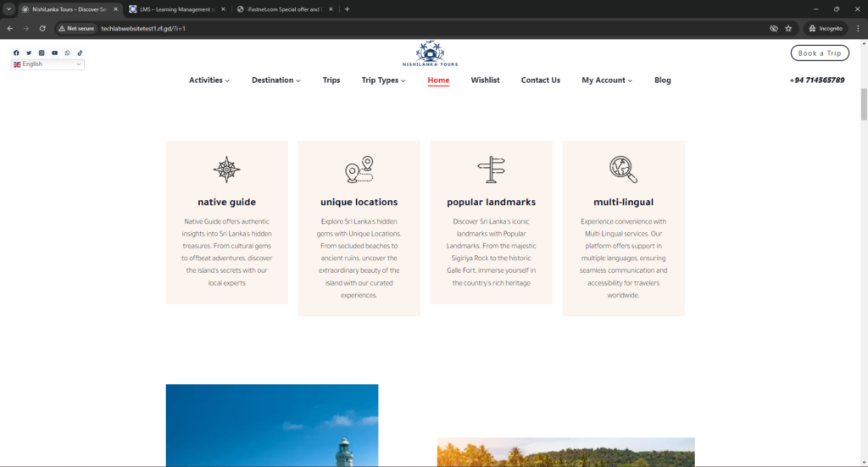This screenshot has height=467, width=868.
Task: Open the TikTok social icon
Action: pyautogui.click(x=81, y=53)
